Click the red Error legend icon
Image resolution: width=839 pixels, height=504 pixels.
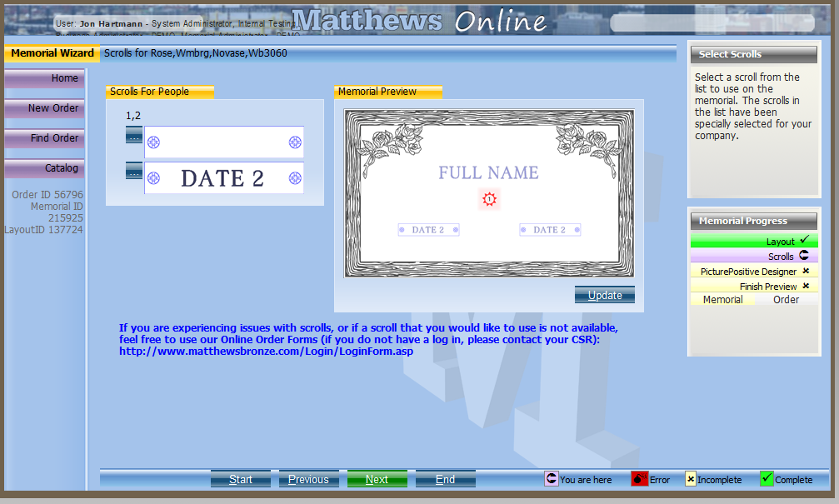[639, 478]
